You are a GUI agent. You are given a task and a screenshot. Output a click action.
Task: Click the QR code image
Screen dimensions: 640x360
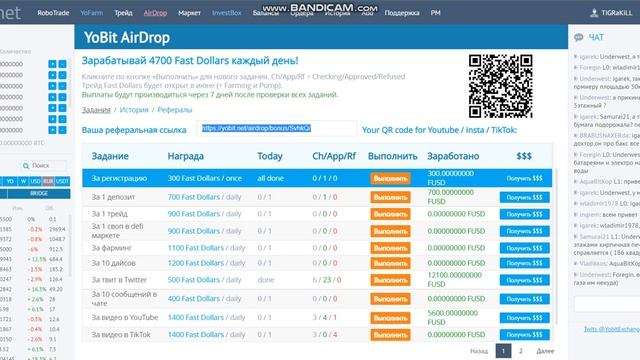coord(500,86)
